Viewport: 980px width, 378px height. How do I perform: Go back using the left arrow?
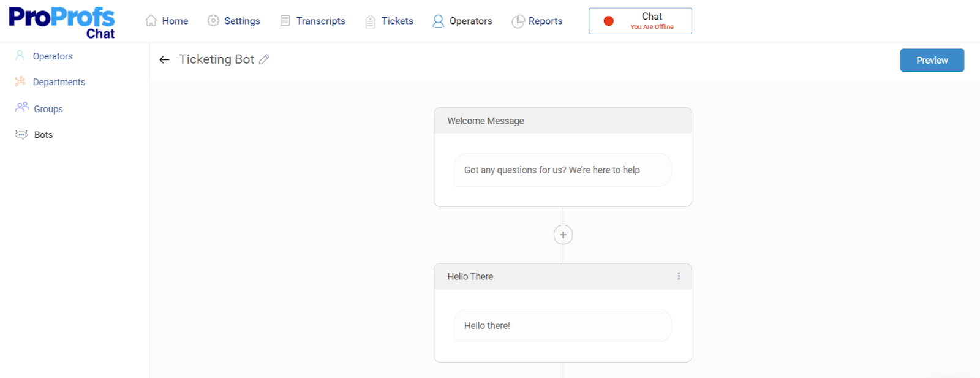click(x=164, y=59)
